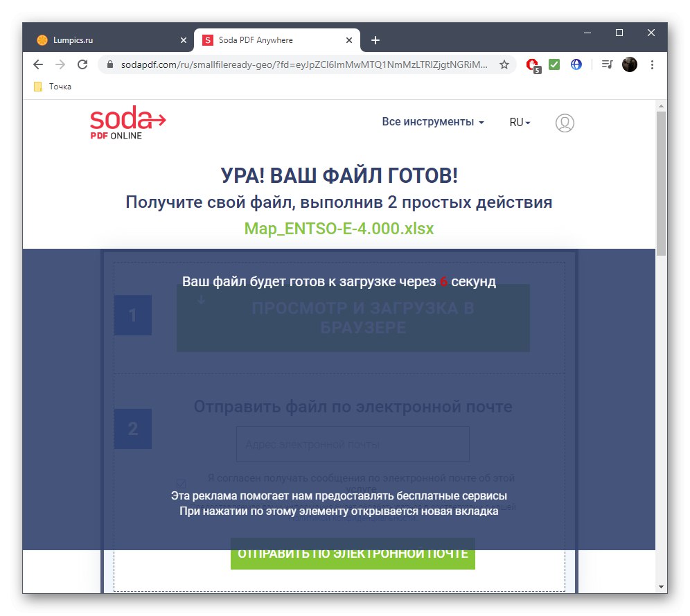
Task: Reload the current page
Action: tap(82, 64)
